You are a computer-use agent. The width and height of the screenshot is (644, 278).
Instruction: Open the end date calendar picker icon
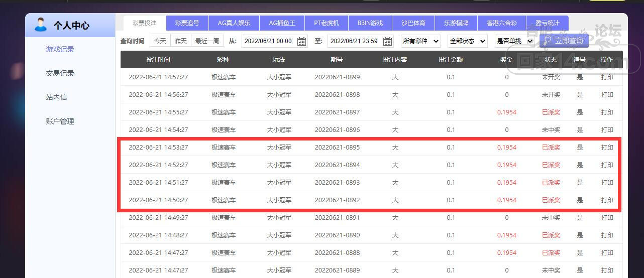pos(387,41)
